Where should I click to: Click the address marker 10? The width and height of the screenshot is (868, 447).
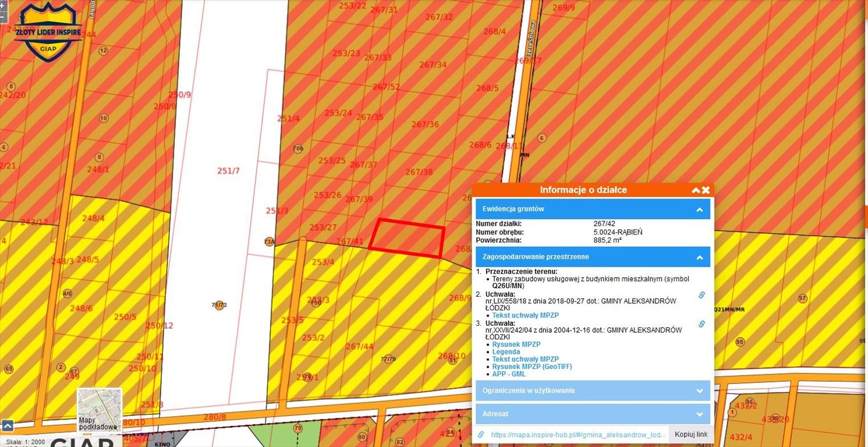(104, 118)
